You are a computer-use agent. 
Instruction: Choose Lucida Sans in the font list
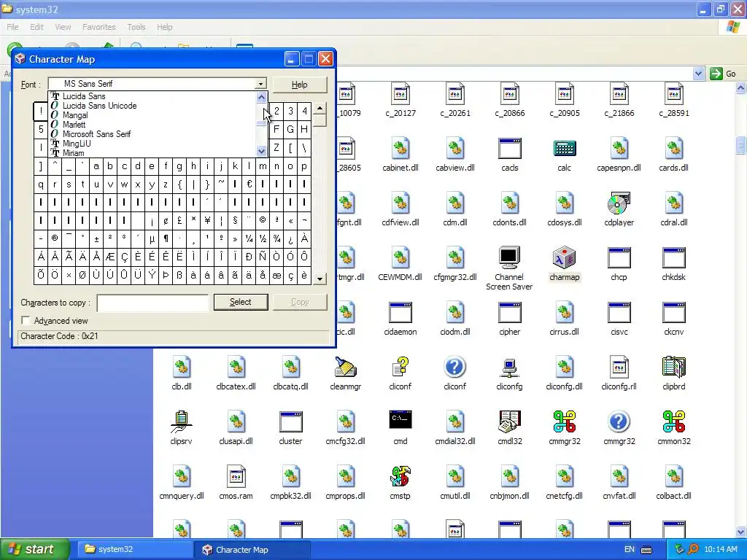click(84, 96)
